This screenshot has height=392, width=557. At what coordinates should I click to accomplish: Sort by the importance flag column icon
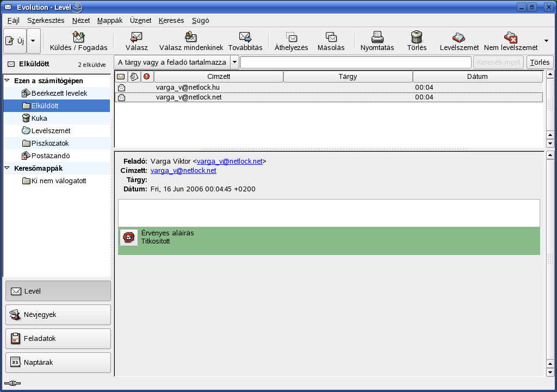[147, 77]
